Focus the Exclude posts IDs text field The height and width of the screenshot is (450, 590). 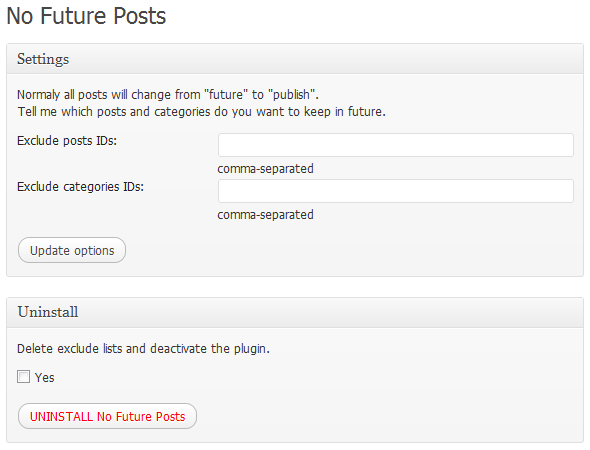tap(396, 145)
